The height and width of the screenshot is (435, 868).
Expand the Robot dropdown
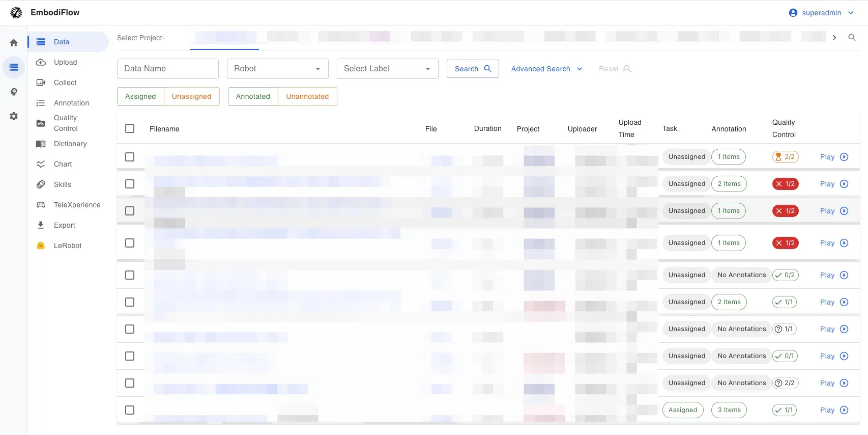(277, 69)
